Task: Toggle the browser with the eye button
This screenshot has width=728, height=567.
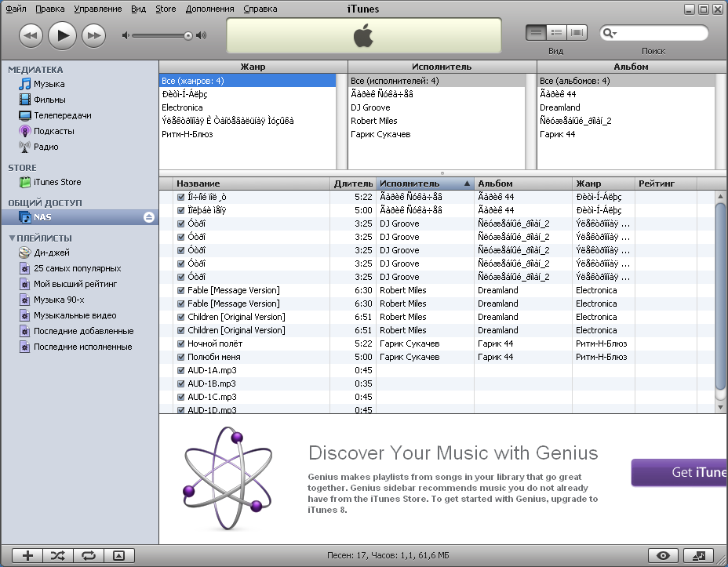Action: click(663, 555)
